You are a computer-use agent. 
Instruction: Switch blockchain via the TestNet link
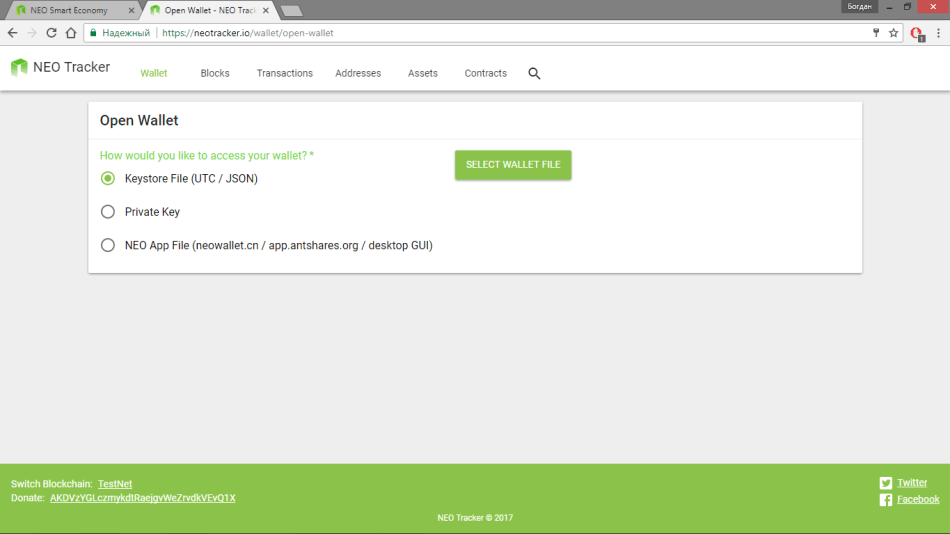point(115,484)
